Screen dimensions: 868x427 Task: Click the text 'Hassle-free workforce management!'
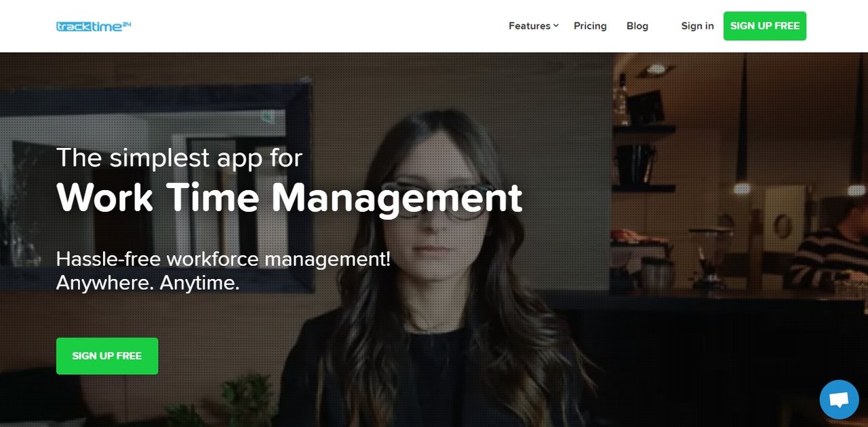point(224,259)
